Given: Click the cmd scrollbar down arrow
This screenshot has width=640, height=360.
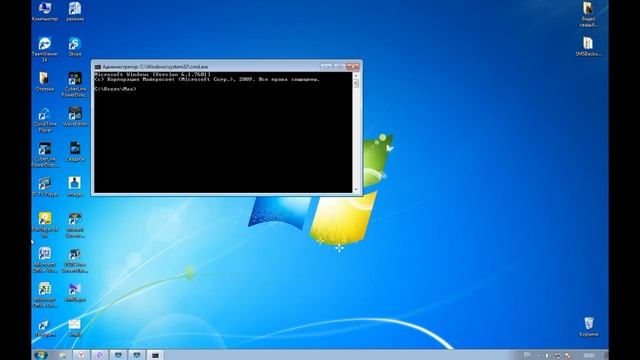Looking at the screenshot, I should tap(356, 190).
